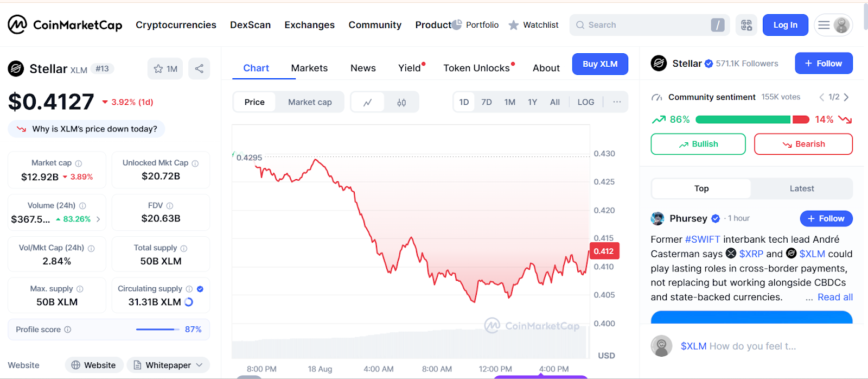The height and width of the screenshot is (379, 868).
Task: Open chart more options ellipsis
Action: [617, 102]
